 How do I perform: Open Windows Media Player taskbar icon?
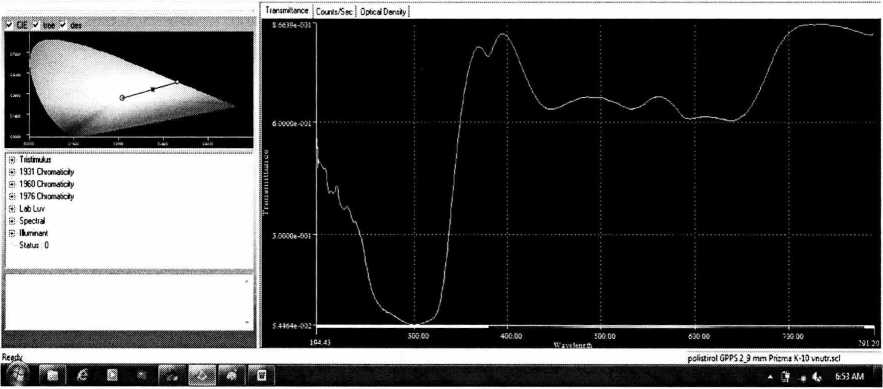[112, 375]
